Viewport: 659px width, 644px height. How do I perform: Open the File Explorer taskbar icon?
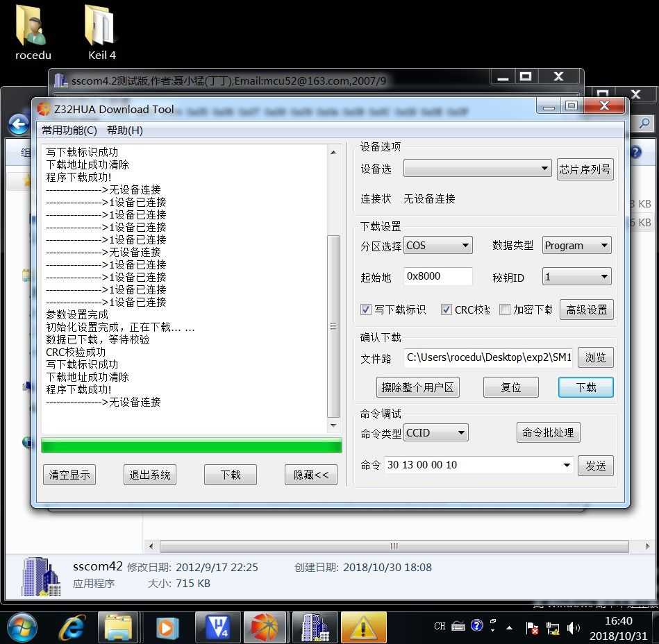(117, 627)
